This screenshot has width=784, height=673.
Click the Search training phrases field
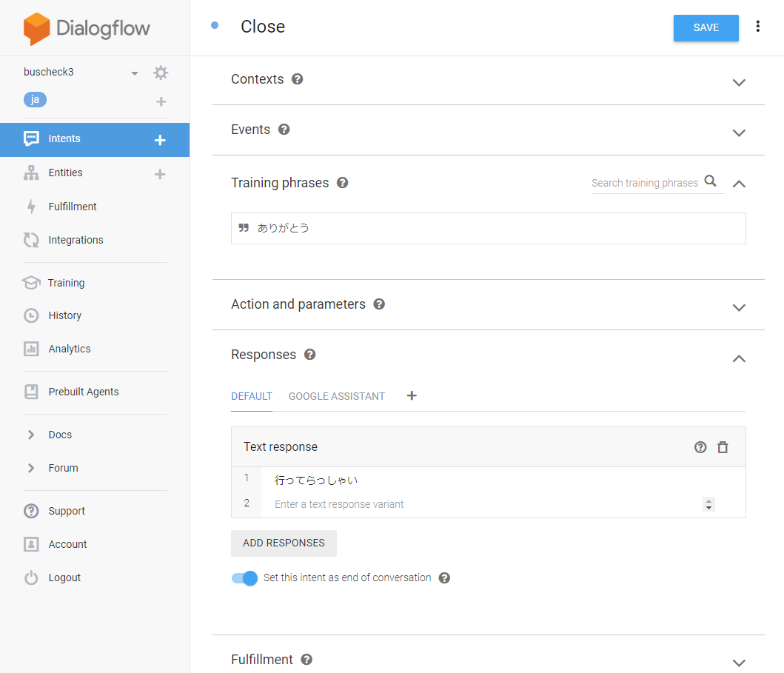645,183
